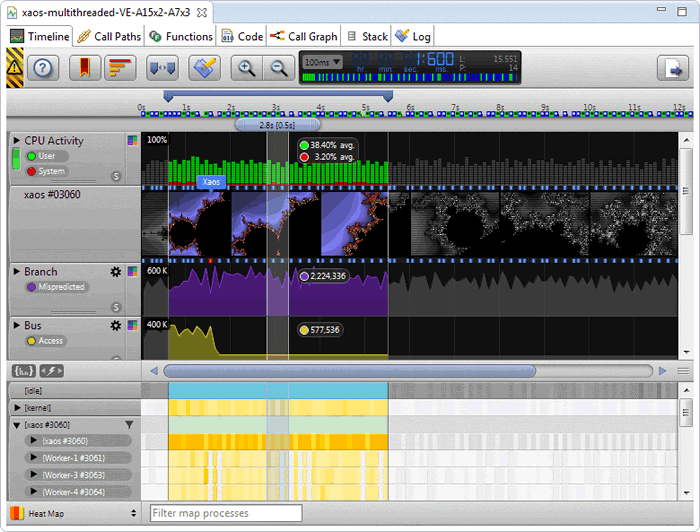
Task: Toggle the System series in CPU Activity
Action: coord(49,171)
